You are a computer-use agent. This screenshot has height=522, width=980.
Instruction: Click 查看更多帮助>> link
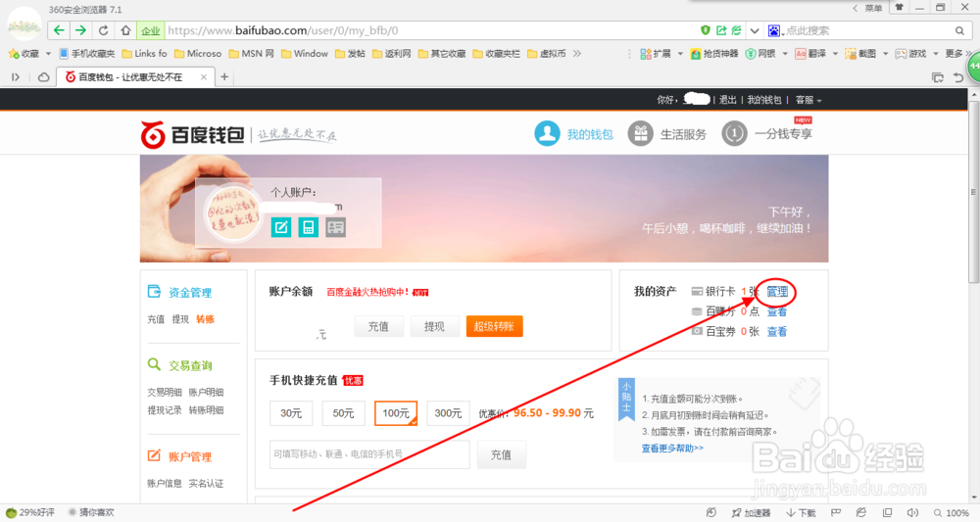tap(672, 448)
